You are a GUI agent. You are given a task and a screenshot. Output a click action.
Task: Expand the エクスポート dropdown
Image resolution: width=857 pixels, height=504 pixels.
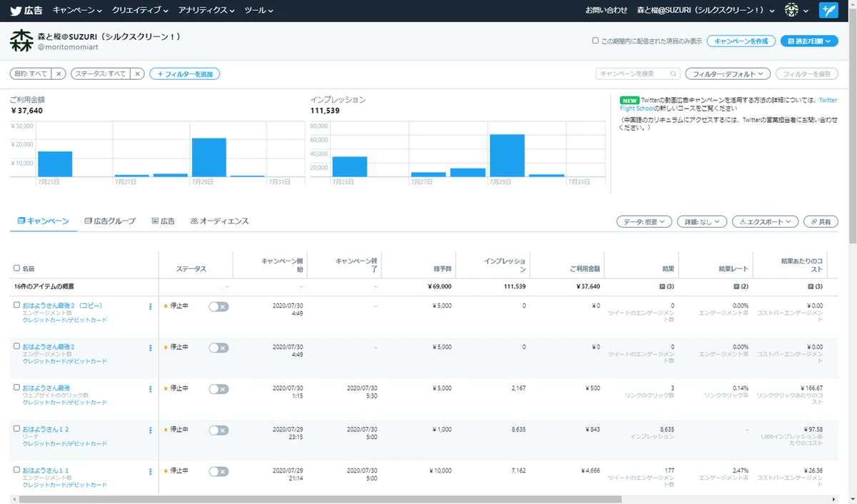[x=766, y=222]
